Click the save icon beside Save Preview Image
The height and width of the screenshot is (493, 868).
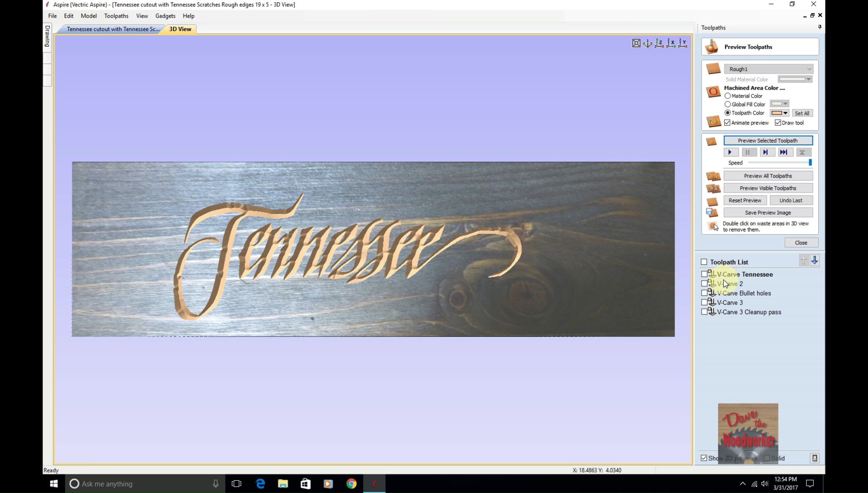[x=712, y=213]
